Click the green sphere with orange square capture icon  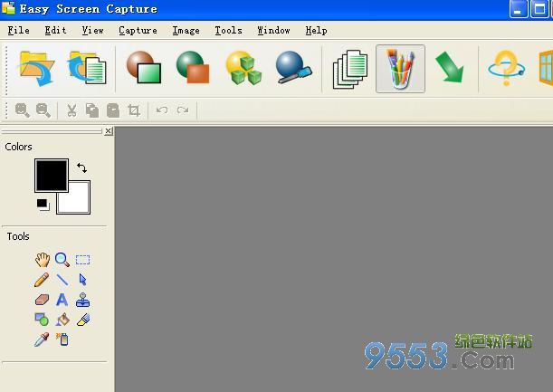coord(193,67)
